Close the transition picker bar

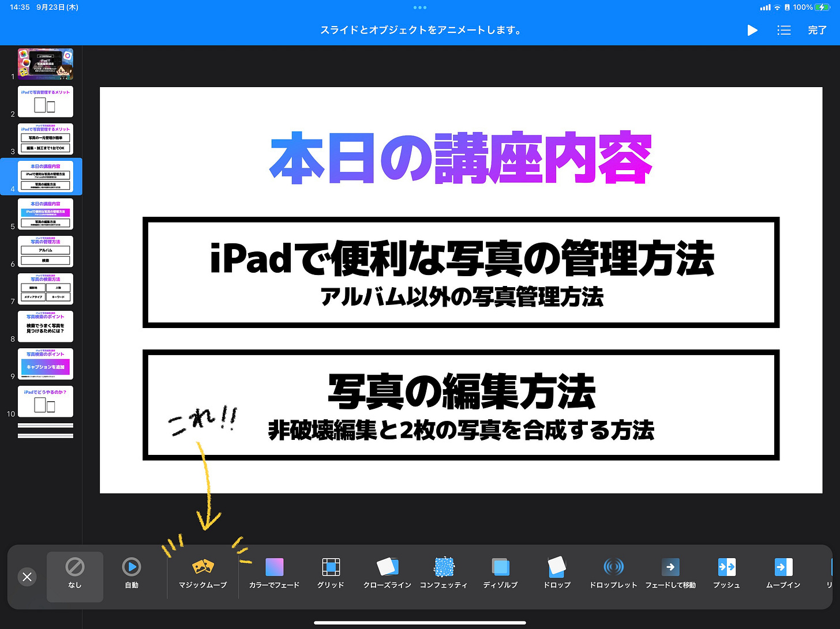(27, 577)
